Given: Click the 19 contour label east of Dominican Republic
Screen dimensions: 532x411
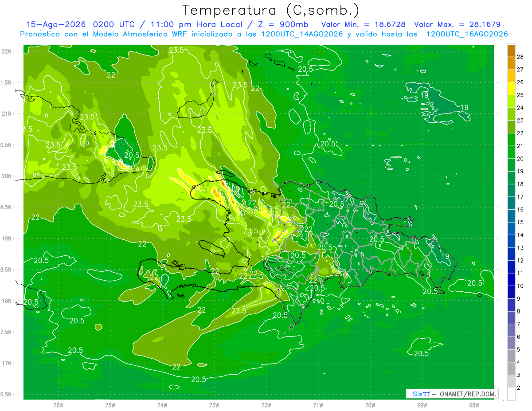Looking at the screenshot, I should pos(445,256).
